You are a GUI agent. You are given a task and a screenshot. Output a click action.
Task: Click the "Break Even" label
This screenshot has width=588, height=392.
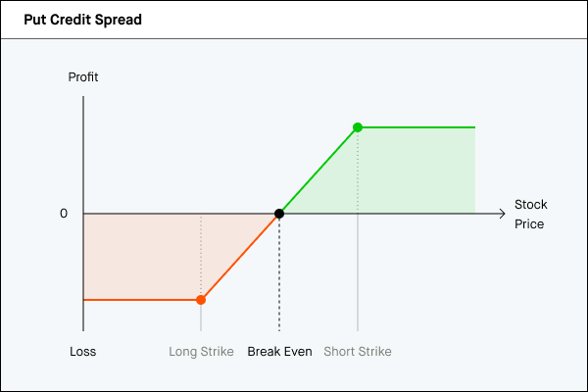tap(279, 351)
